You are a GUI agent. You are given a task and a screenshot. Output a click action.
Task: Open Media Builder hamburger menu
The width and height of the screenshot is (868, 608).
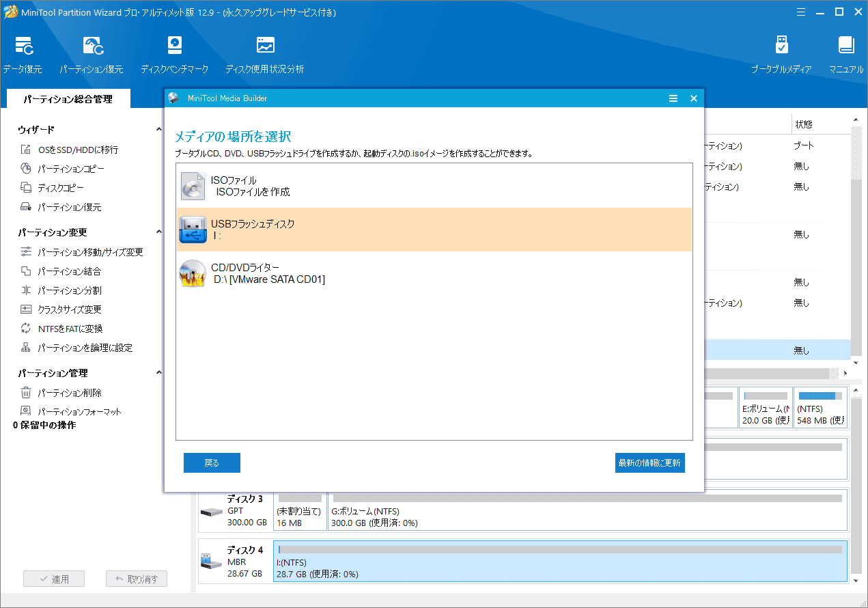(673, 98)
